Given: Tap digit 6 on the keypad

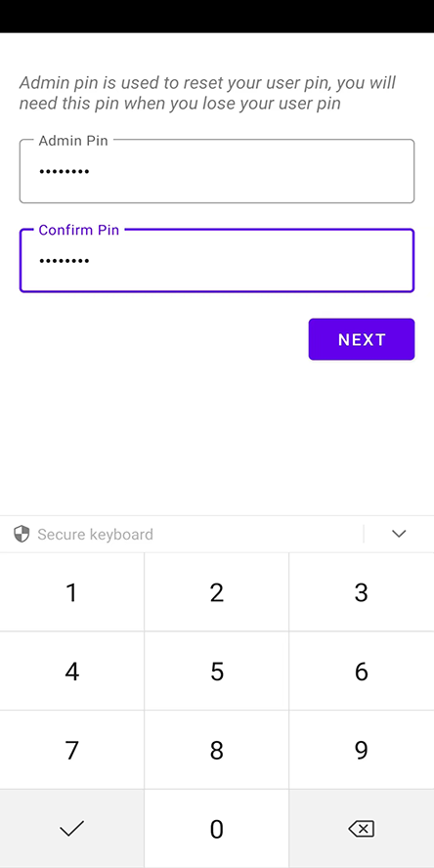Looking at the screenshot, I should (362, 672).
